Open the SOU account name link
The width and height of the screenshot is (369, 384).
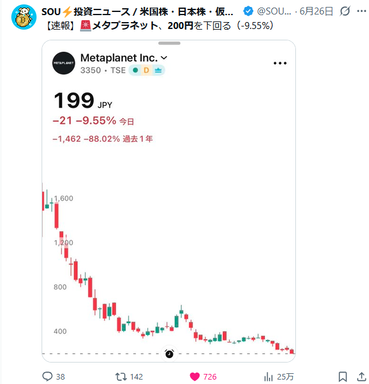click(x=137, y=12)
